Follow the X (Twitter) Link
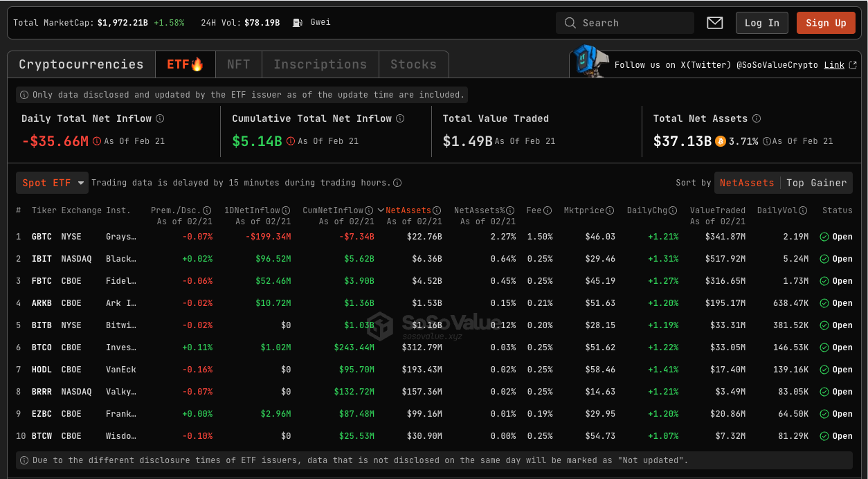This screenshot has width=868, height=479. (x=834, y=65)
